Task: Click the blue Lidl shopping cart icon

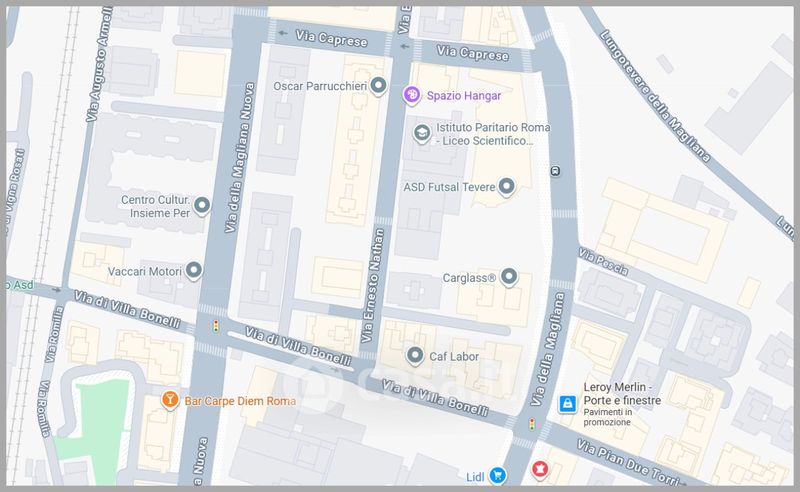Action: point(498,476)
